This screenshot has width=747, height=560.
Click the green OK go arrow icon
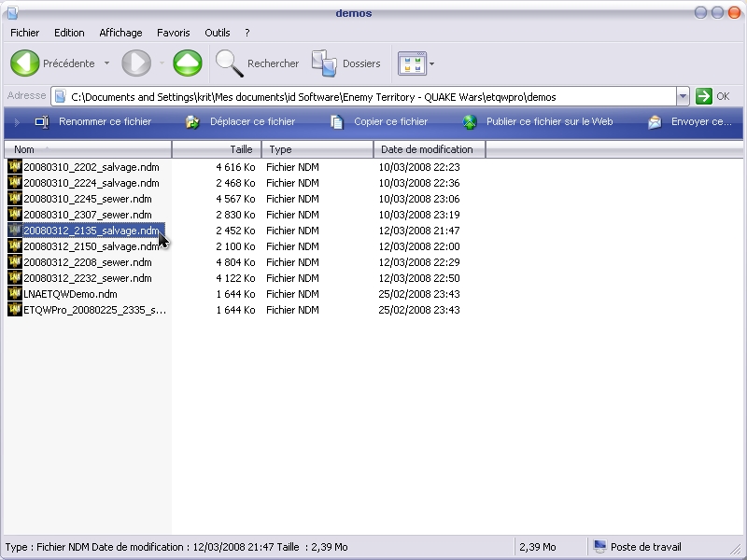(704, 96)
